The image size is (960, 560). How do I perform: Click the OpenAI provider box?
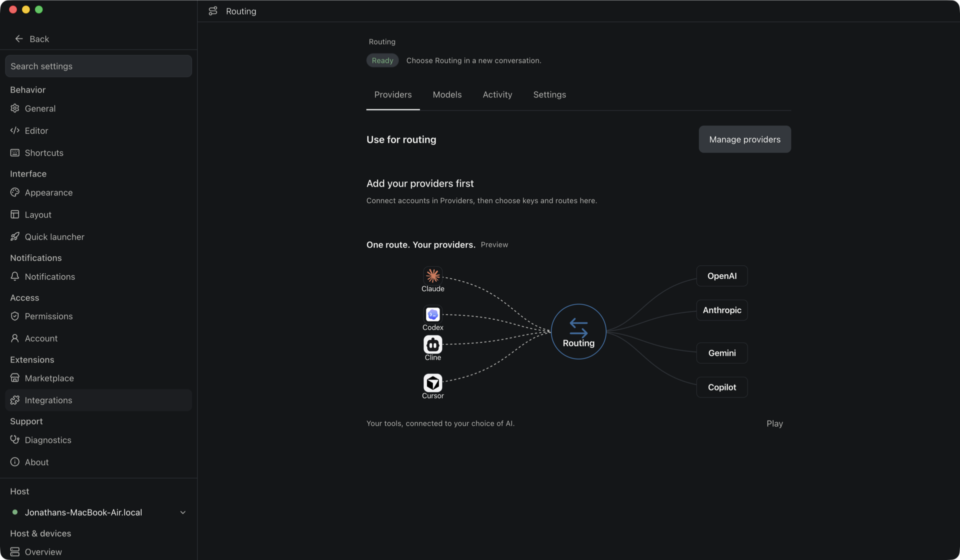coord(722,276)
